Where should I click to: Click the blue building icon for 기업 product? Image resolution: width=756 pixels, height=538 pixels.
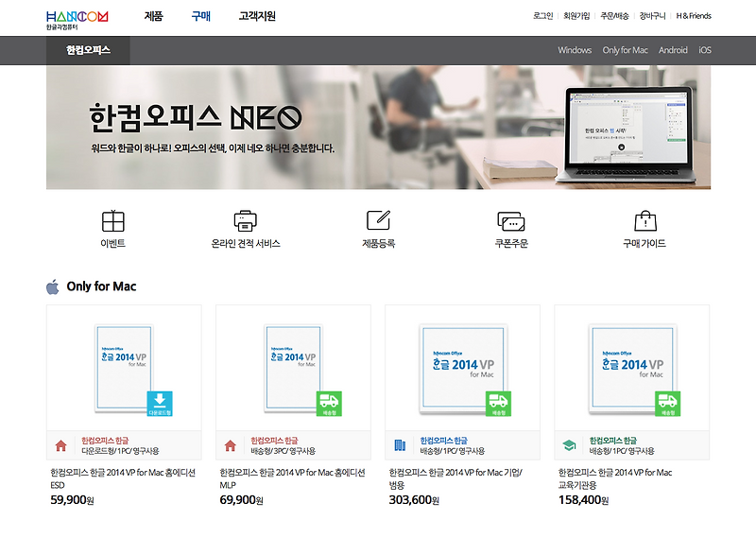coord(400,445)
